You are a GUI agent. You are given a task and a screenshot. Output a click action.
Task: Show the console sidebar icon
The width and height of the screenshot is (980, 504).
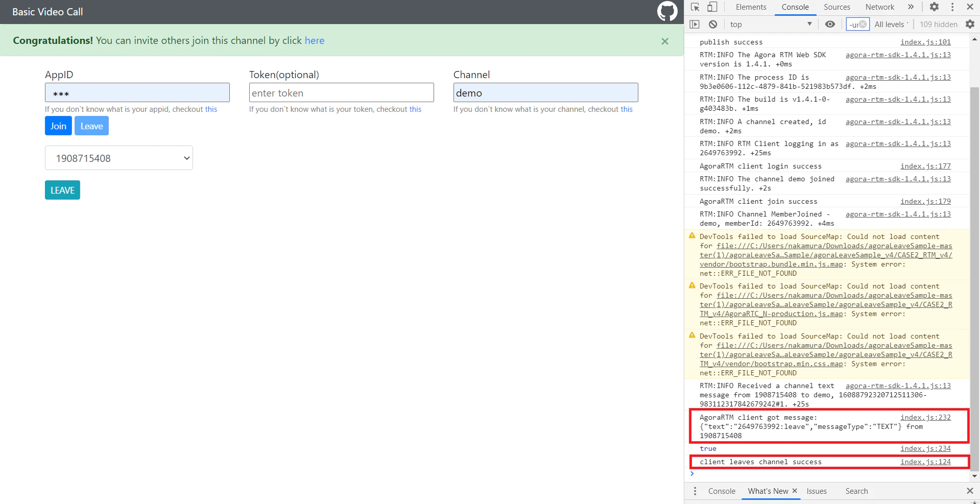695,24
